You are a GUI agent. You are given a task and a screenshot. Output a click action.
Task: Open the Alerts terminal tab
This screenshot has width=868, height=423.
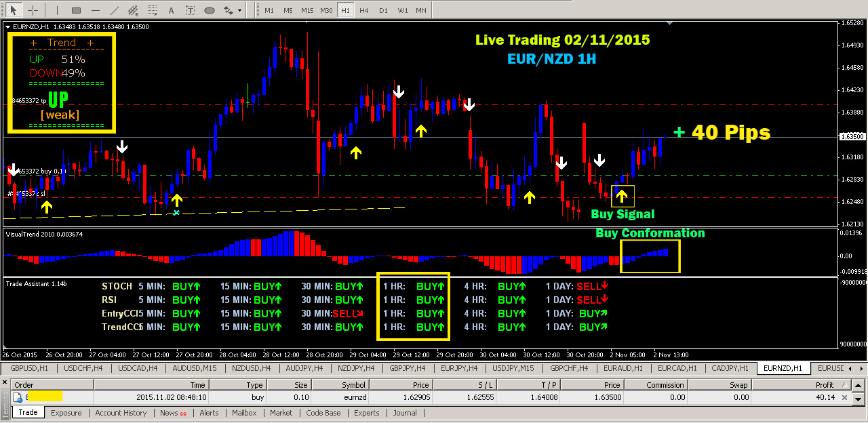point(209,412)
